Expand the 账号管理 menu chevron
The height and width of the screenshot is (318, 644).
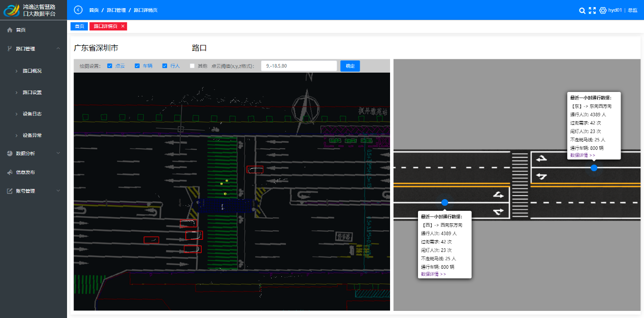point(58,191)
